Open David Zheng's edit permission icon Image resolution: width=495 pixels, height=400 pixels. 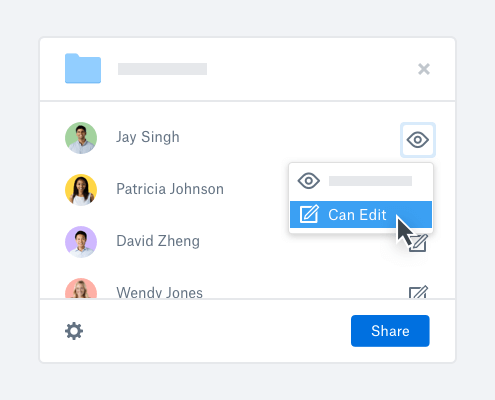click(419, 243)
